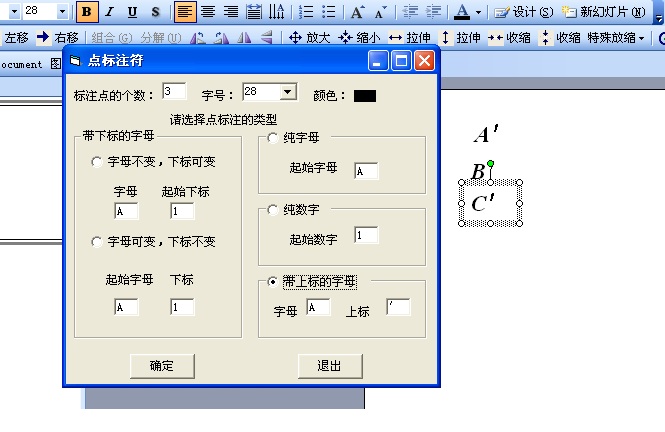Image resolution: width=665 pixels, height=432 pixels.
Task: Click horizontal 拉伸 stretch button
Action: click(x=410, y=38)
